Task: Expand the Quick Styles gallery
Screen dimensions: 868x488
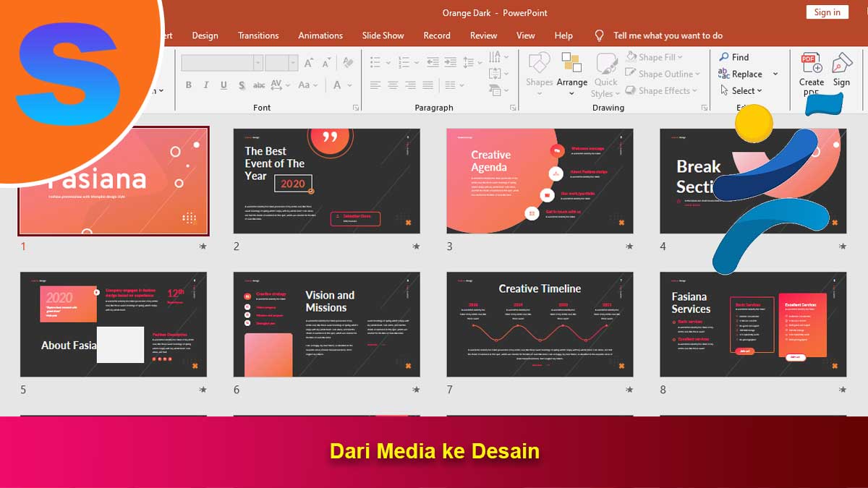Action: pyautogui.click(x=605, y=74)
